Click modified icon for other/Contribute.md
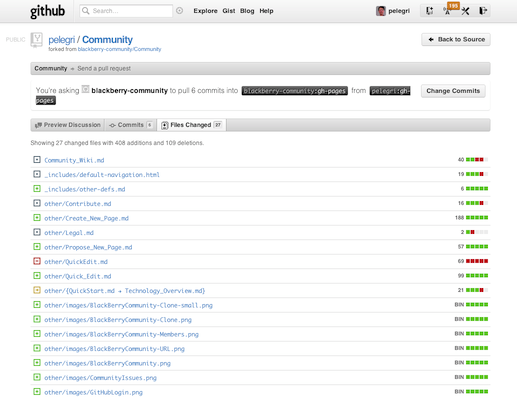The height and width of the screenshot is (397, 517). [37, 203]
